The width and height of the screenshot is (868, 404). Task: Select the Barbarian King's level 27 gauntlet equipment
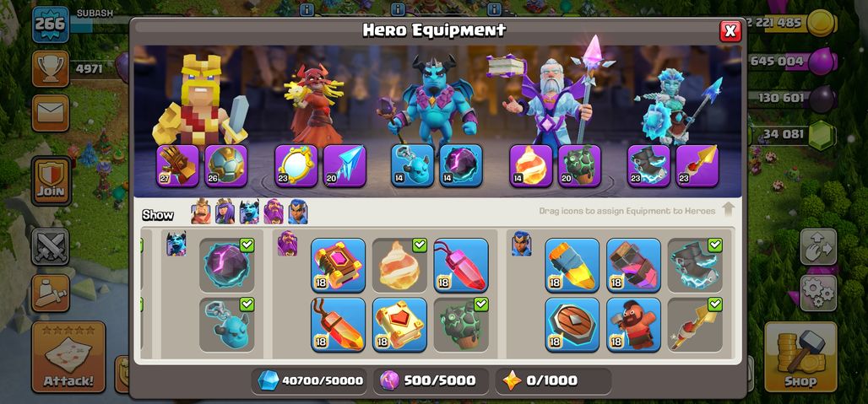click(x=177, y=166)
